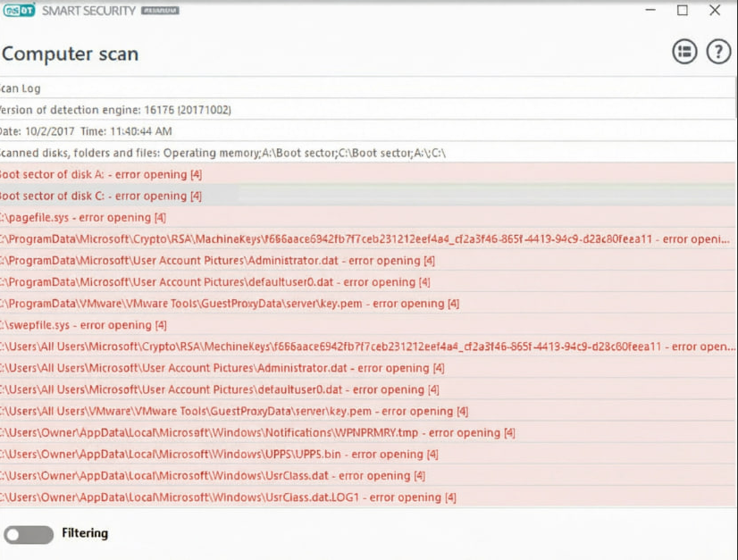Minimize the ESET Smart Security window
738x560 pixels.
pos(650,10)
